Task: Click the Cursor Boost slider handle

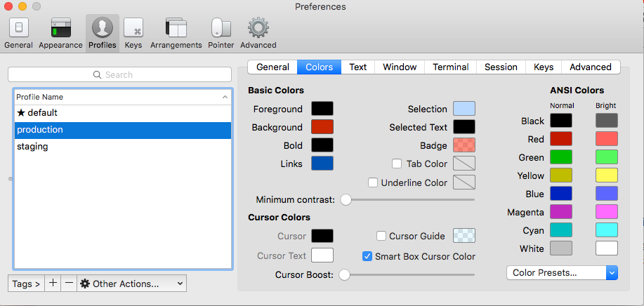Action: click(344, 274)
